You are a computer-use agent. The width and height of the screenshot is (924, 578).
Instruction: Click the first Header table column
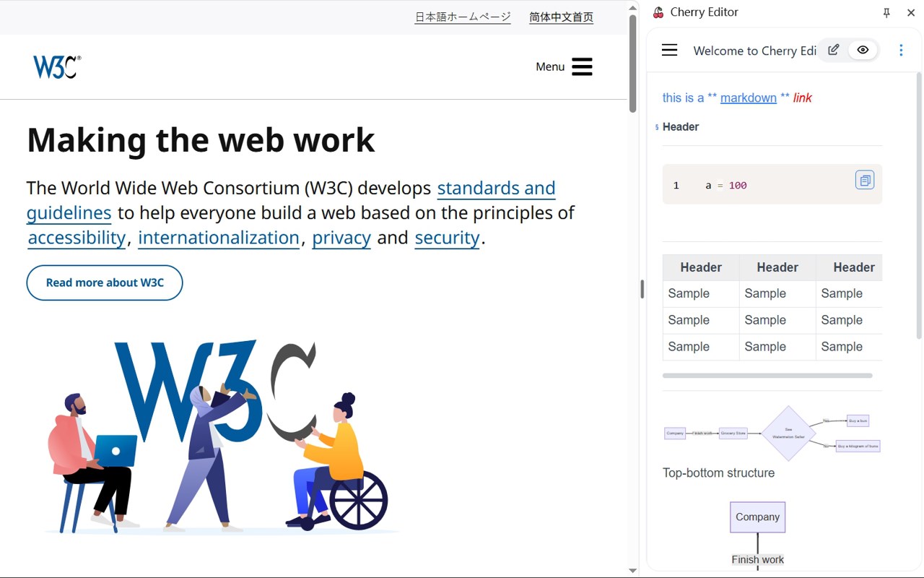[701, 267]
